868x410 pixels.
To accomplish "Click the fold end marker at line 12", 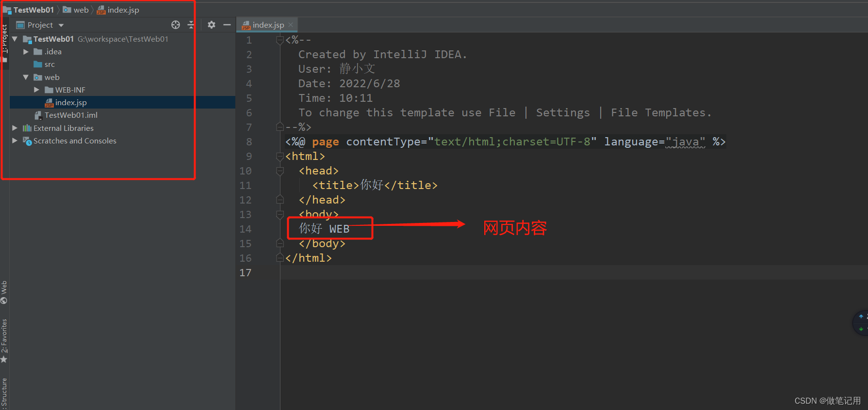I will pyautogui.click(x=280, y=199).
